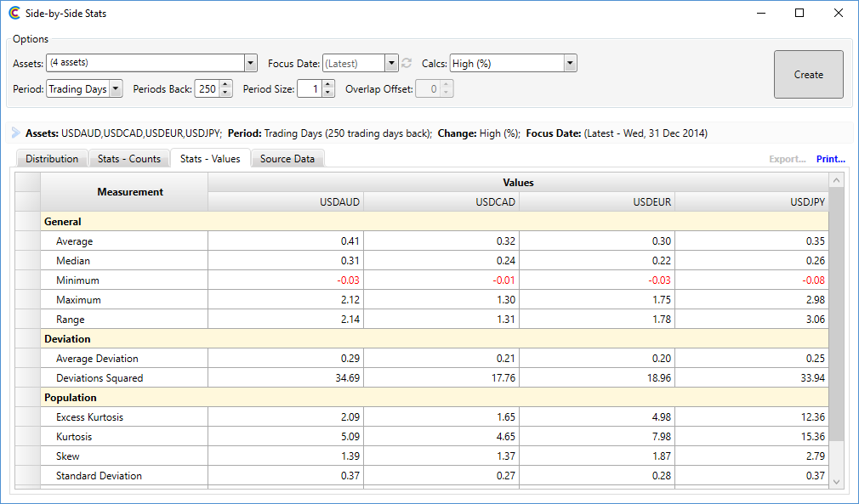Image resolution: width=859 pixels, height=504 pixels.
Task: Collapse the summary with the blue arrow
Action: (16, 133)
